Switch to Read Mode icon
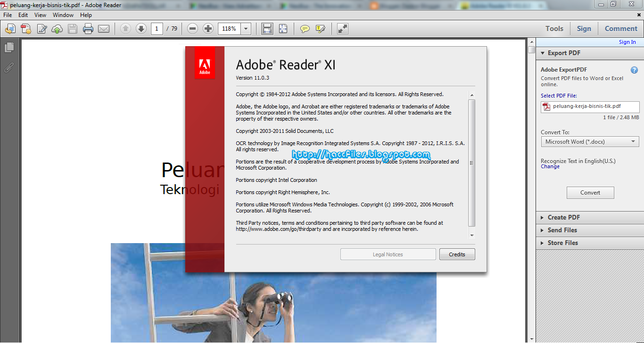The height and width of the screenshot is (343, 644). [343, 29]
